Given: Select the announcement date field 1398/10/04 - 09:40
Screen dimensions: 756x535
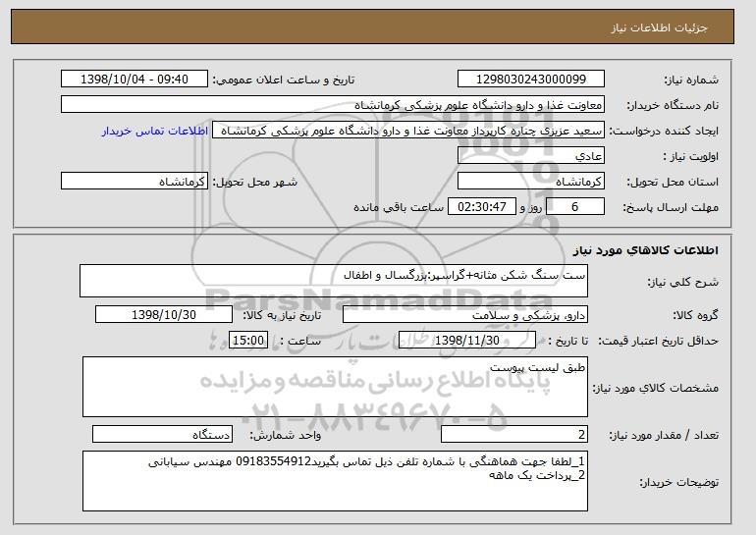Looking at the screenshot, I should pyautogui.click(x=135, y=80).
